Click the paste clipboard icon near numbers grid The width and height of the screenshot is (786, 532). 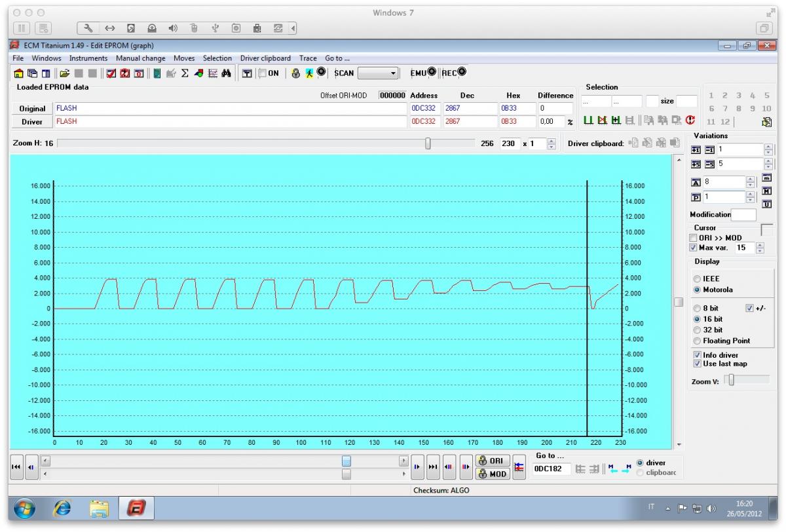click(767, 122)
